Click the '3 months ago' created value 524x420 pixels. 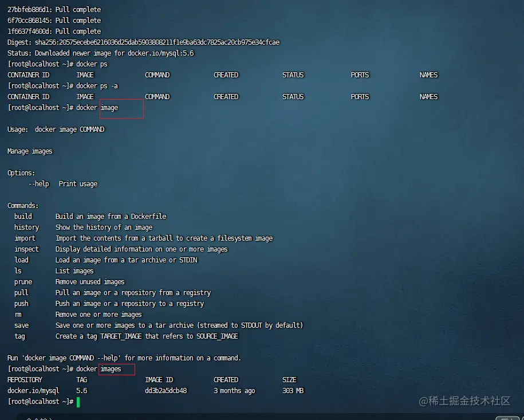pos(234,391)
